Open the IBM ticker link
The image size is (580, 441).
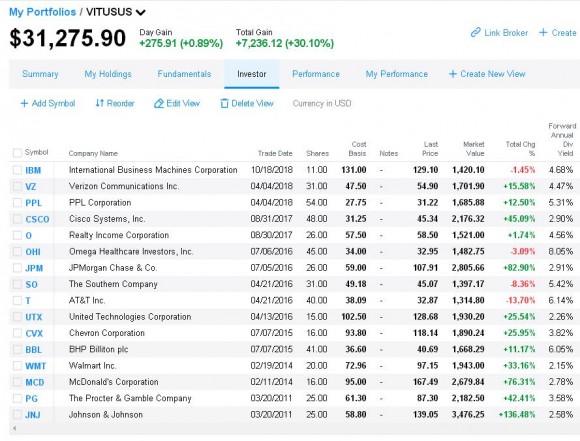(33, 170)
